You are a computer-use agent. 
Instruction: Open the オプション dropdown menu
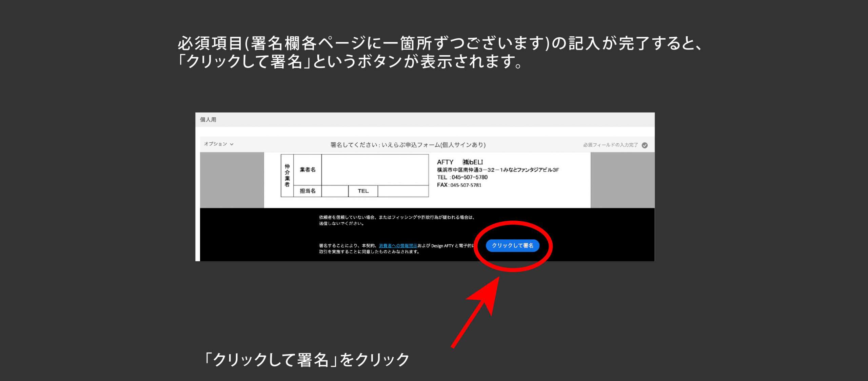tap(216, 144)
